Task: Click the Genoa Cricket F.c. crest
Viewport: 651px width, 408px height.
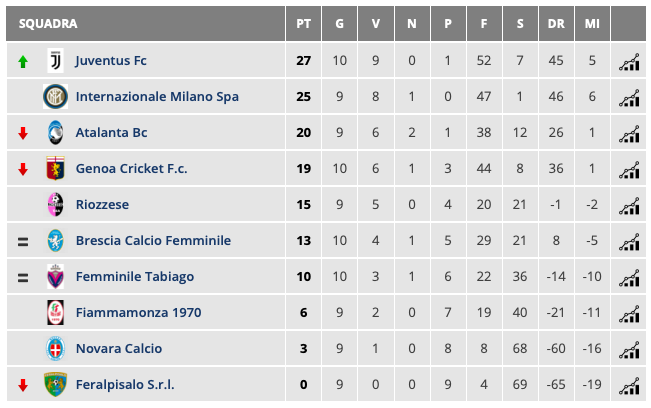Action: click(55, 169)
